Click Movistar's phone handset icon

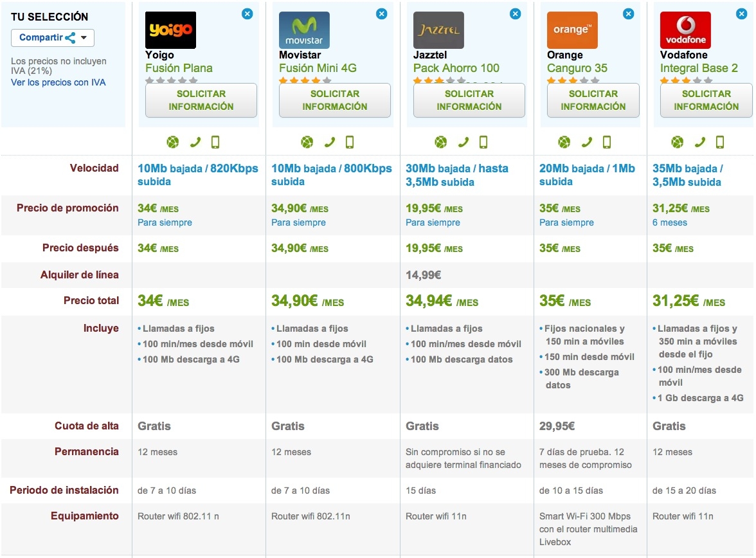(329, 142)
